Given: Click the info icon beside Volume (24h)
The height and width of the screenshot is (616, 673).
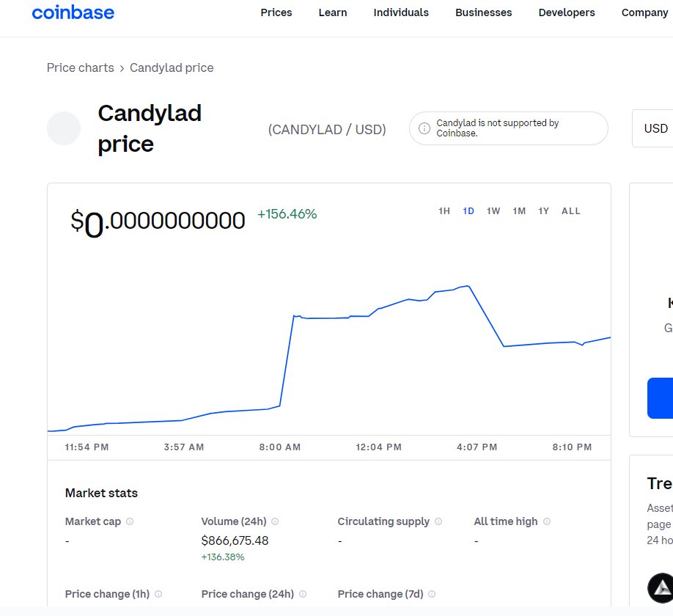Looking at the screenshot, I should pos(275,521).
